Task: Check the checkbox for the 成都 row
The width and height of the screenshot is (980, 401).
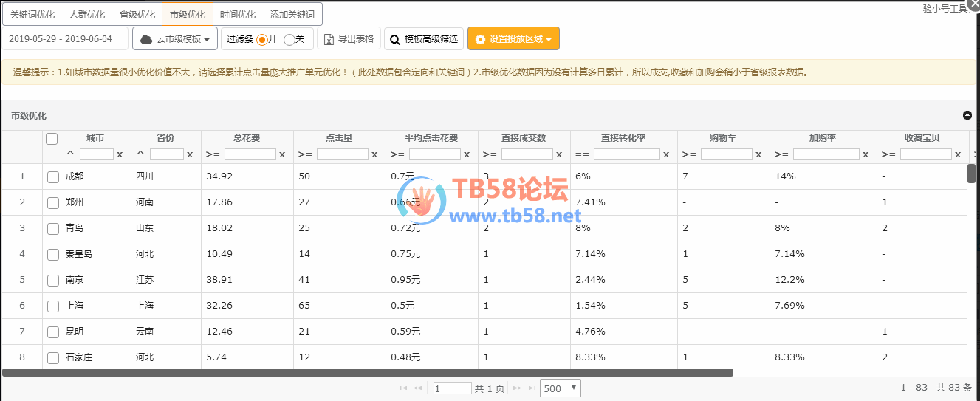Action: click(x=52, y=177)
